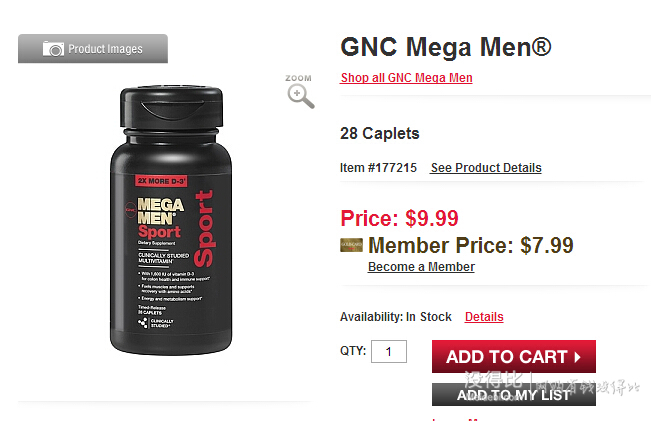Screen dimensions: 651x421
Task: Open See Product Details link
Action: tap(486, 168)
